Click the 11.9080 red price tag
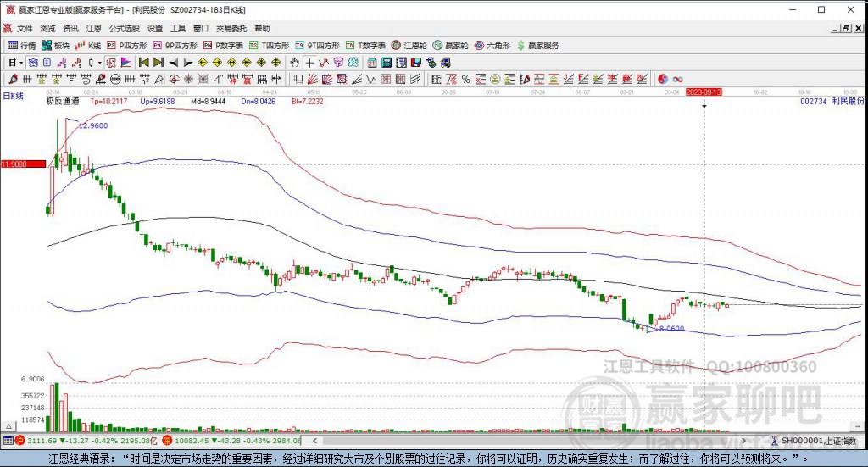868x467 pixels. click(x=23, y=164)
